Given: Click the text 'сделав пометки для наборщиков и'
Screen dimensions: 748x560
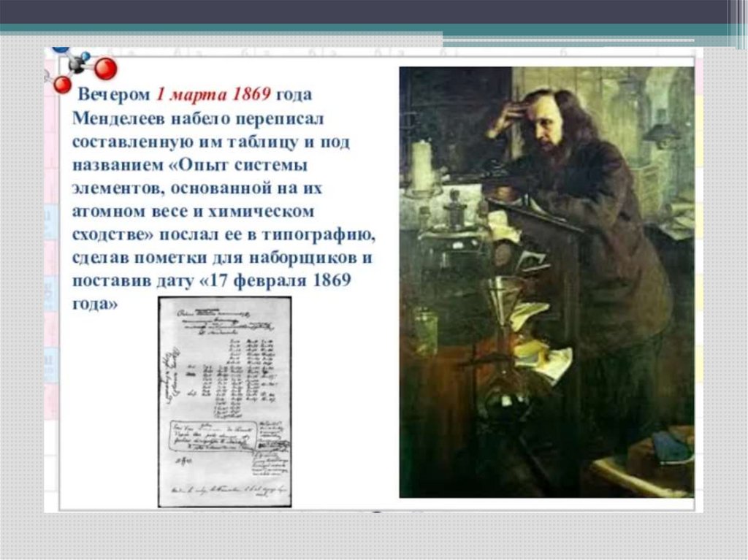Looking at the screenshot, I should click(222, 258).
